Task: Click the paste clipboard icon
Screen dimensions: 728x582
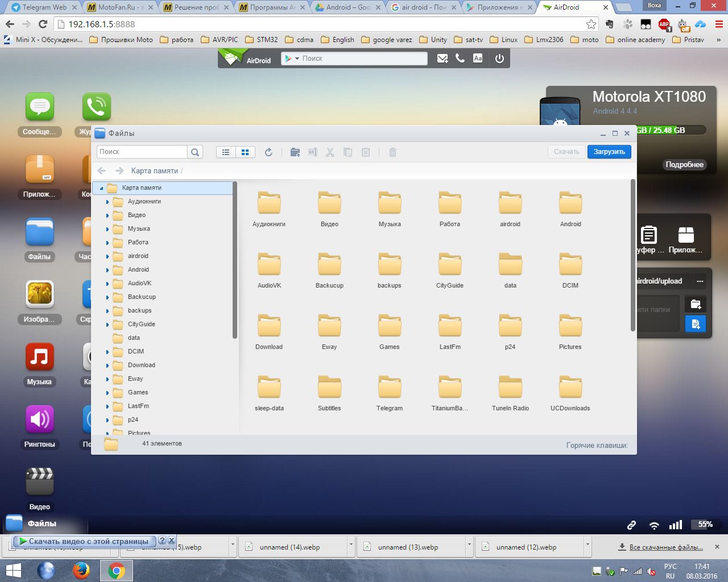Action: 366,152
